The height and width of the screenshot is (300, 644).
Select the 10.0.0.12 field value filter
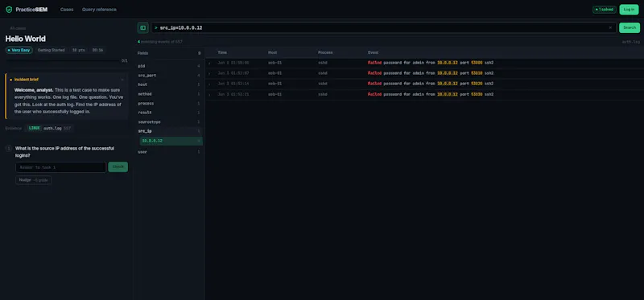(171, 141)
